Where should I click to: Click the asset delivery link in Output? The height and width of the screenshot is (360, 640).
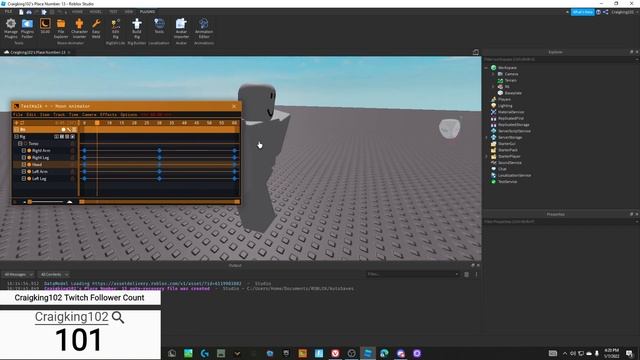pyautogui.click(x=167, y=283)
